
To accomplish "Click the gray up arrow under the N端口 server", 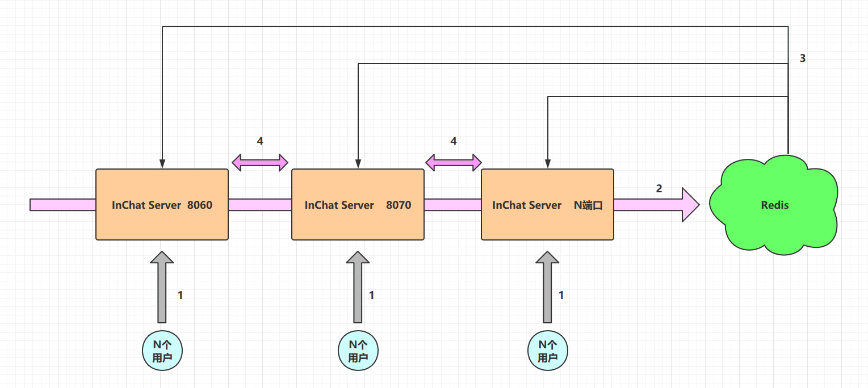I will point(547,287).
